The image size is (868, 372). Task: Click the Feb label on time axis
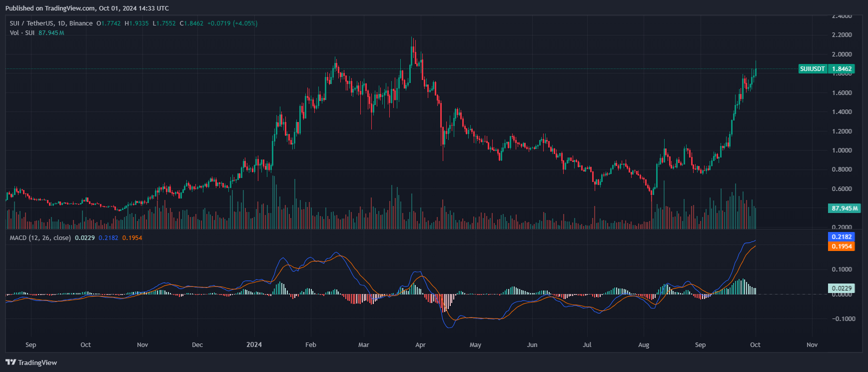pyautogui.click(x=311, y=344)
